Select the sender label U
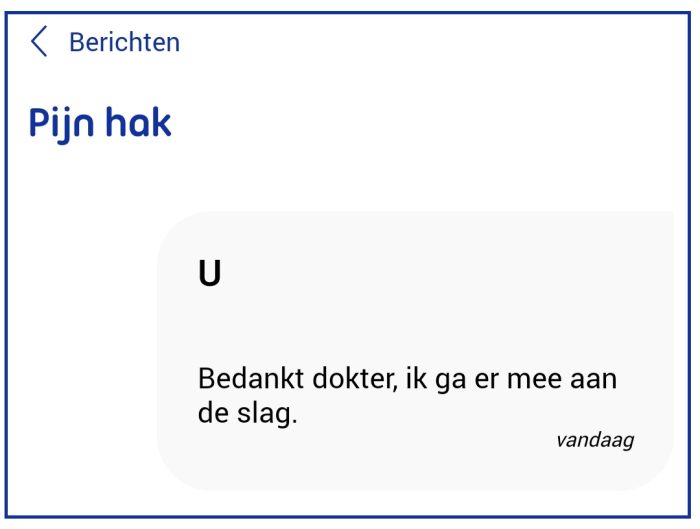This screenshot has height=529, width=700. pyautogui.click(x=209, y=274)
